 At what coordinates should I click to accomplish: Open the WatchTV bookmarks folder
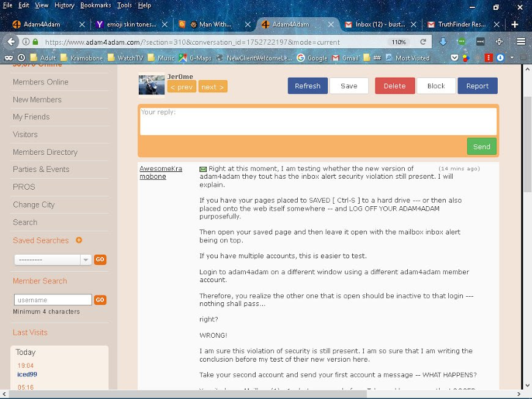coord(125,58)
